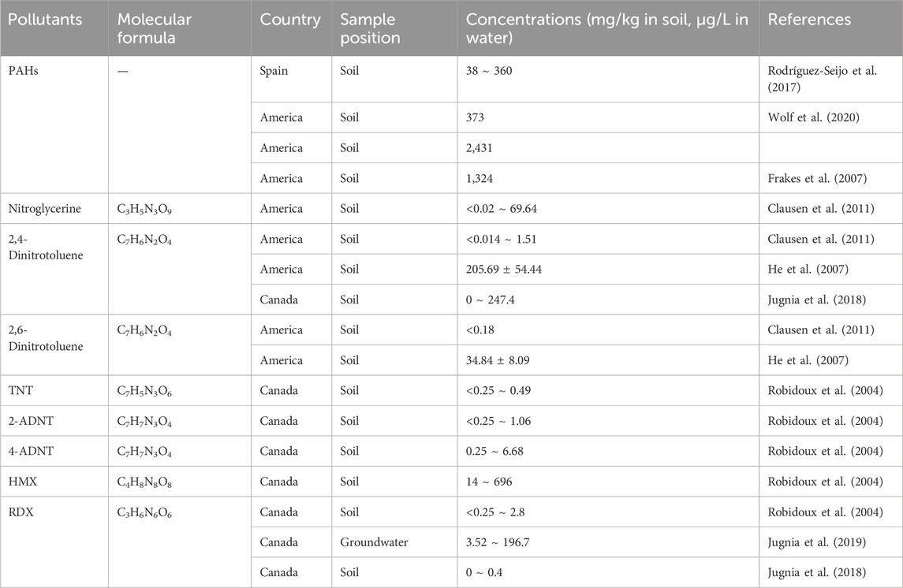The height and width of the screenshot is (588, 903).
Task: Select the 14 ~ 696 HMX concentration
Action: pos(489,482)
